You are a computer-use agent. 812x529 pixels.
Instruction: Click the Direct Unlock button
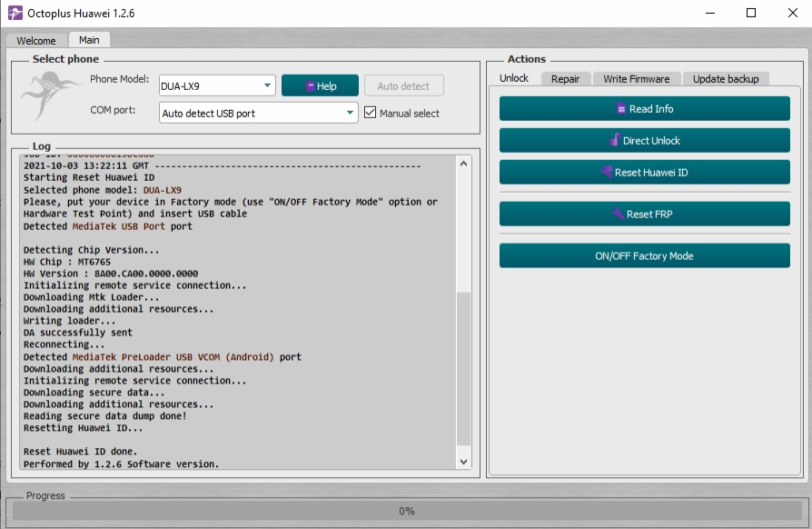[645, 140]
